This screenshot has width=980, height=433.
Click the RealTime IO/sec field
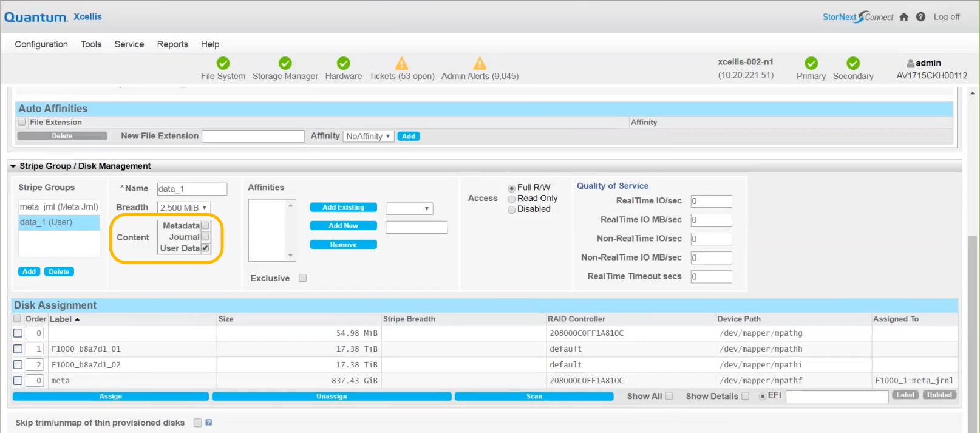click(711, 202)
